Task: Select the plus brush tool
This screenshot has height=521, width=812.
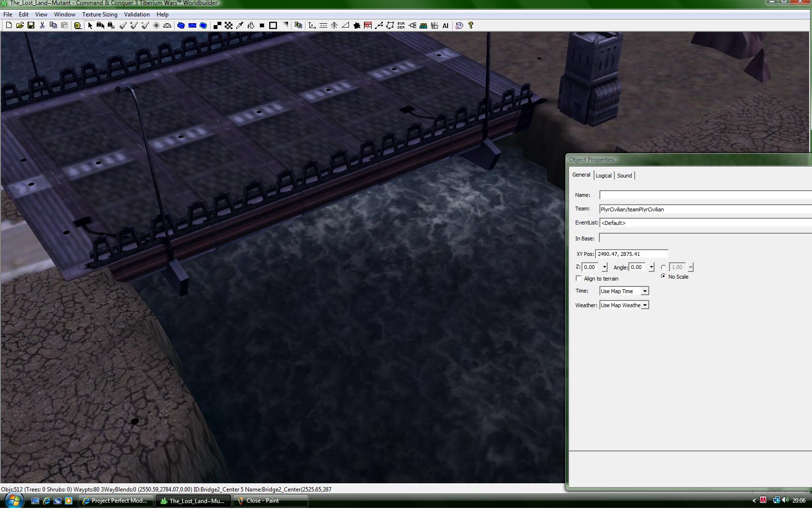Action: click(x=134, y=25)
